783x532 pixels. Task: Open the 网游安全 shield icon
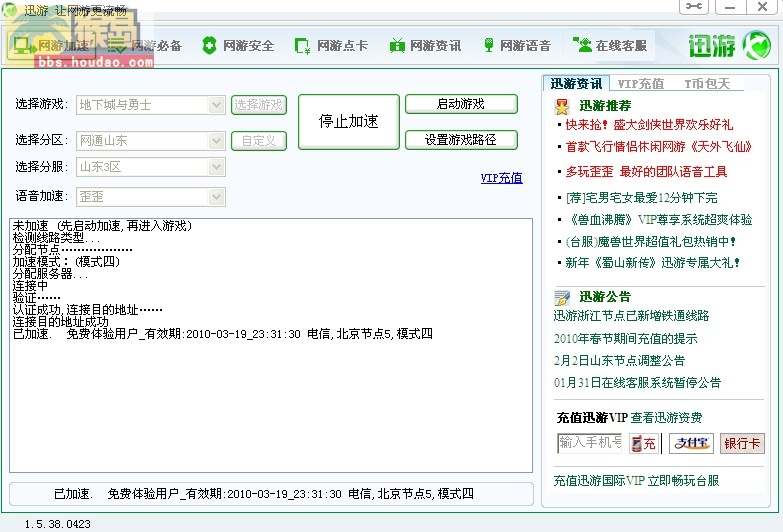click(209, 45)
